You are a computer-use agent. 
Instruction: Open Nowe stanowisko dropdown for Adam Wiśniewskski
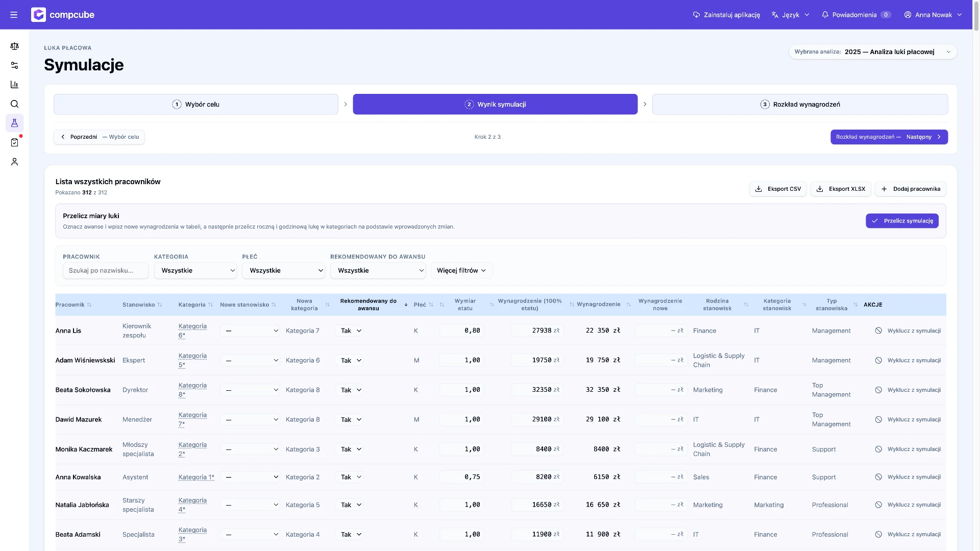250,360
